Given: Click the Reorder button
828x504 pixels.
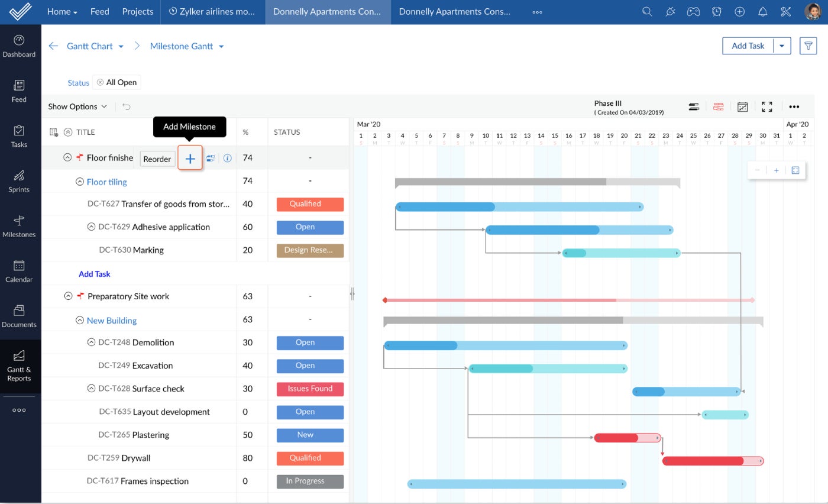Looking at the screenshot, I should [157, 159].
